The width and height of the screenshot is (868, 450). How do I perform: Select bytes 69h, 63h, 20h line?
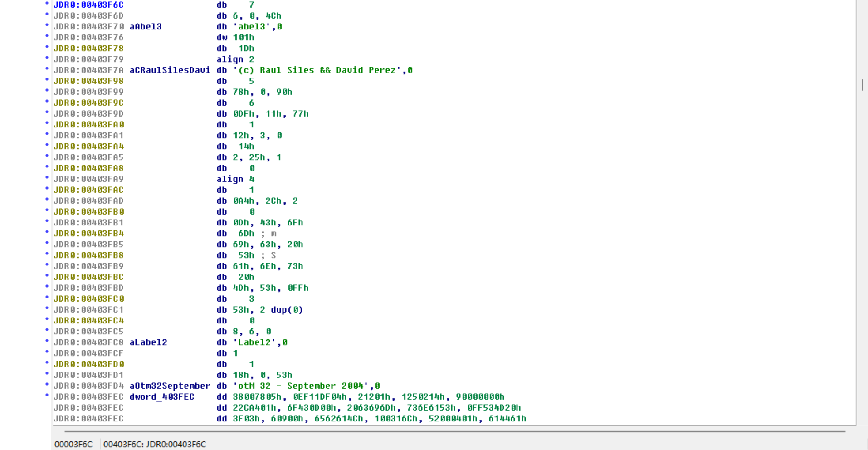[260, 245]
